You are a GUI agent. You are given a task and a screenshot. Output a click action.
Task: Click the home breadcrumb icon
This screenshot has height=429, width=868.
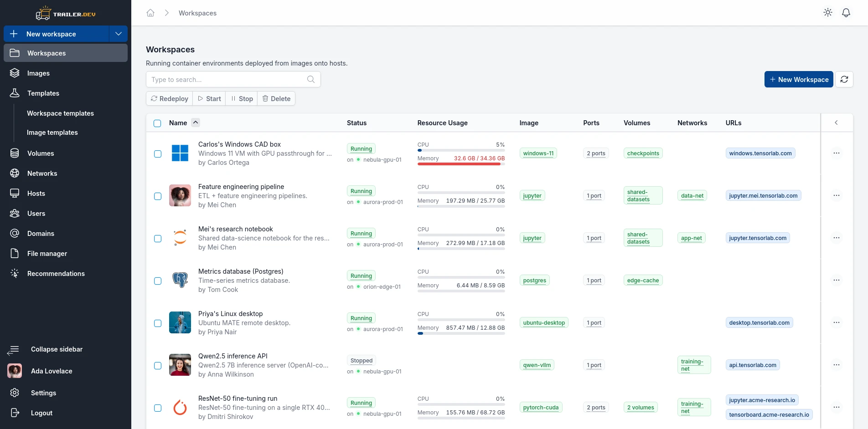(x=150, y=13)
